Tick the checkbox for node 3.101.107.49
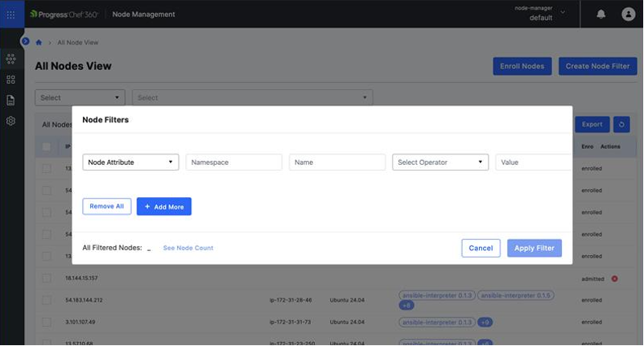The width and height of the screenshot is (644, 346). click(47, 321)
